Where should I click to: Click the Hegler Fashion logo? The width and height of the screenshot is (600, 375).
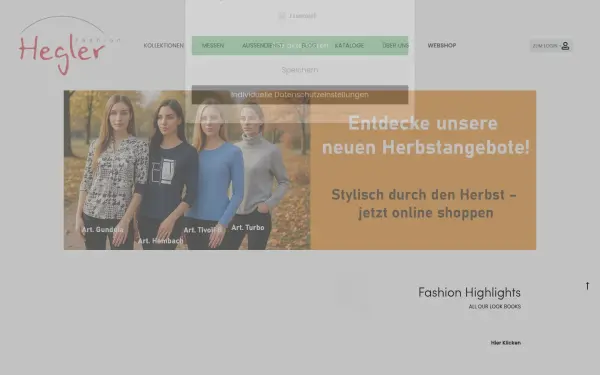click(69, 45)
